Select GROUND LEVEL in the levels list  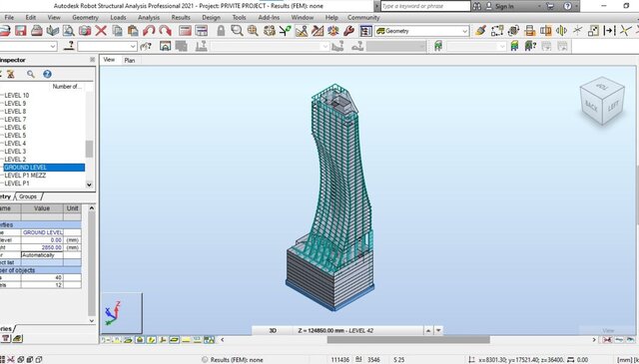tap(44, 168)
